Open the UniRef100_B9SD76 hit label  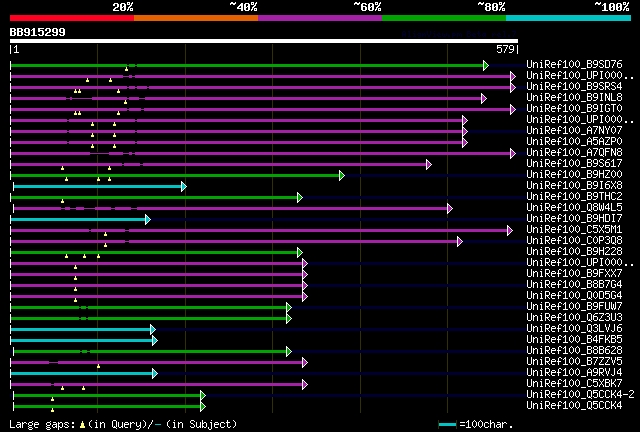[x=574, y=64]
